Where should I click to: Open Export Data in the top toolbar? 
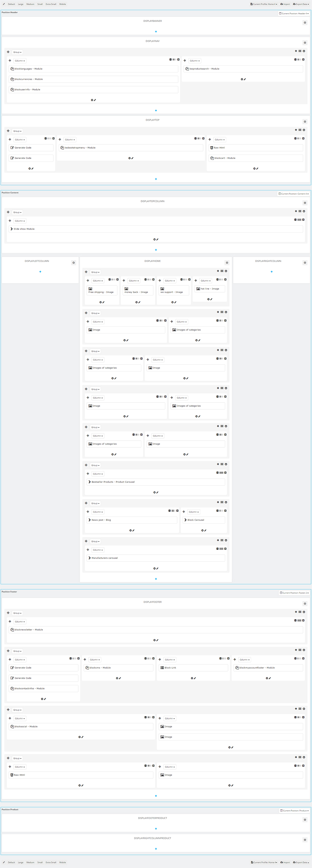[301, 4]
